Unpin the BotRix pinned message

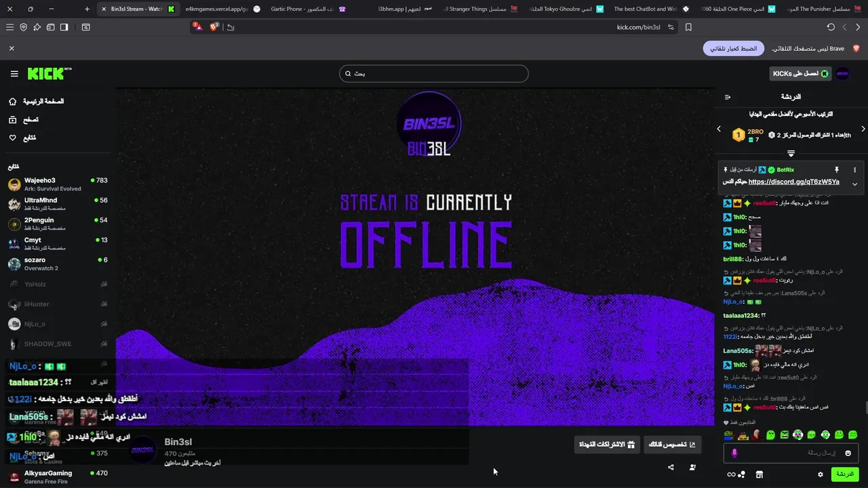coord(836,169)
